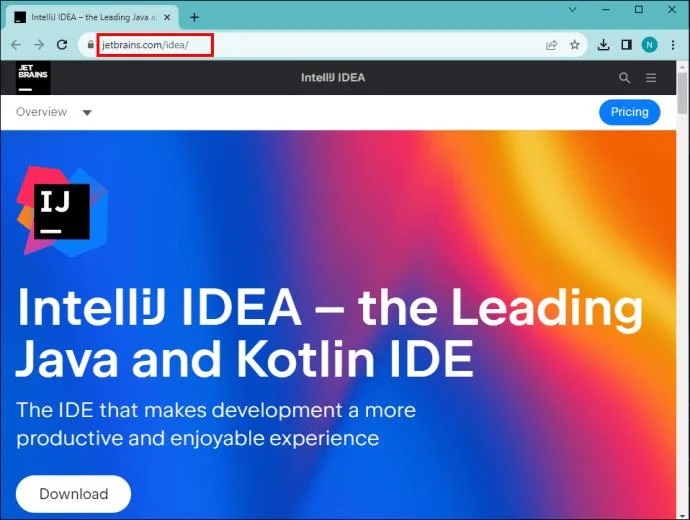Screen dimensions: 690x520
Task: Open a new tab with plus
Action: (x=194, y=18)
